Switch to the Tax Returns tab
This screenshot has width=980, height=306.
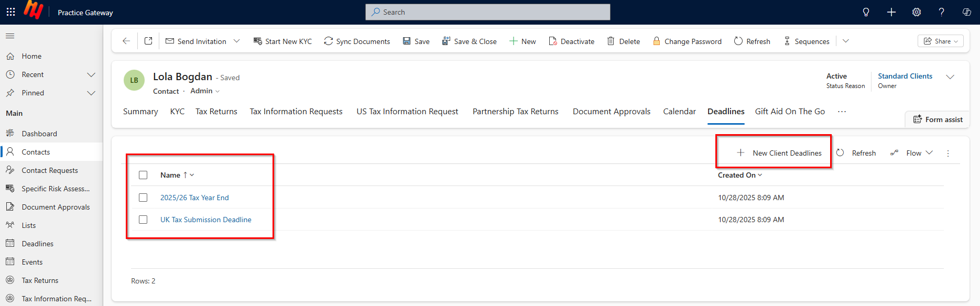pos(216,112)
